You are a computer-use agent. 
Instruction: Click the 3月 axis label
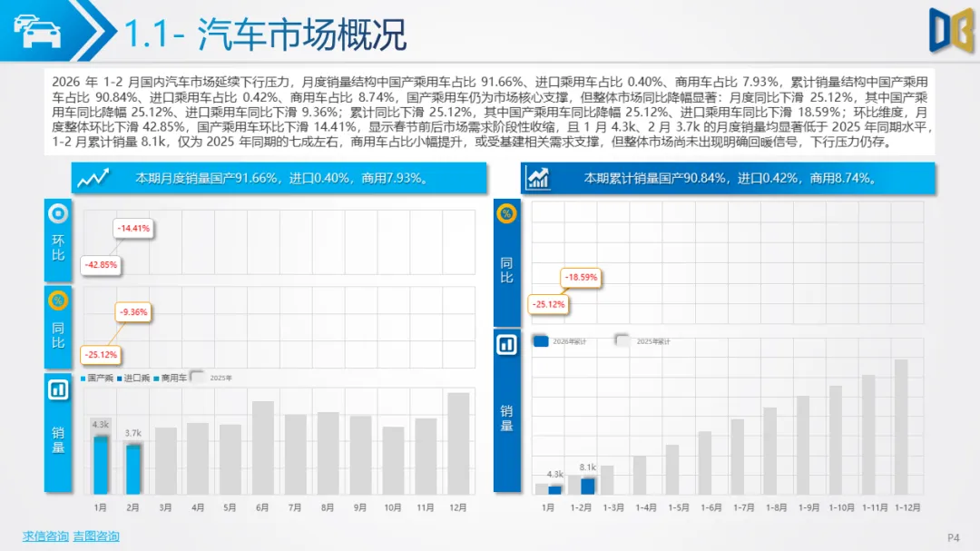point(165,507)
